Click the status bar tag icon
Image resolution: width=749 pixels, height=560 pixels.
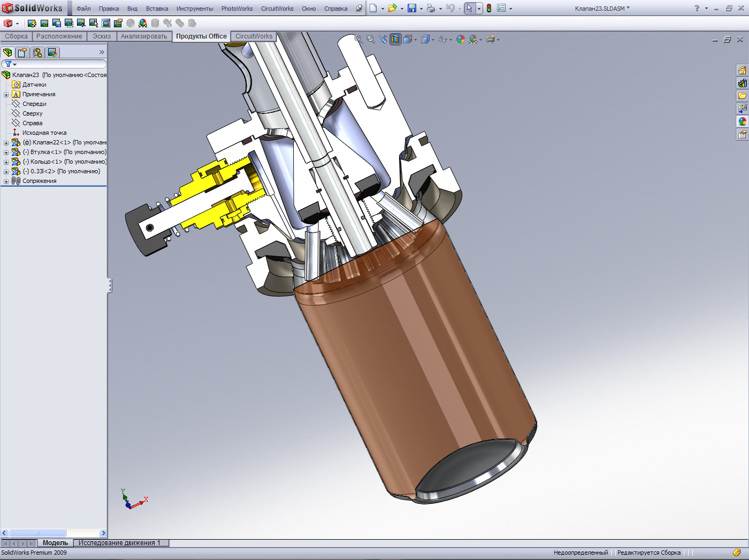(x=737, y=553)
